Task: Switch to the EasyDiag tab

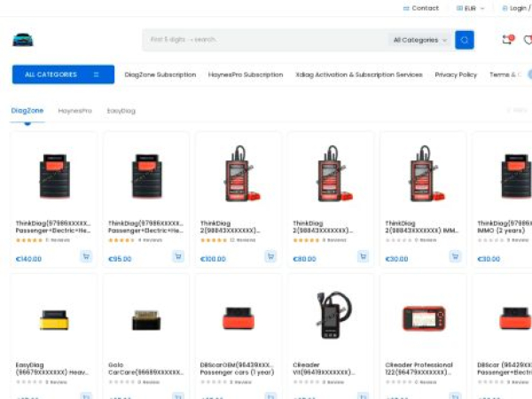Action: pos(121,111)
